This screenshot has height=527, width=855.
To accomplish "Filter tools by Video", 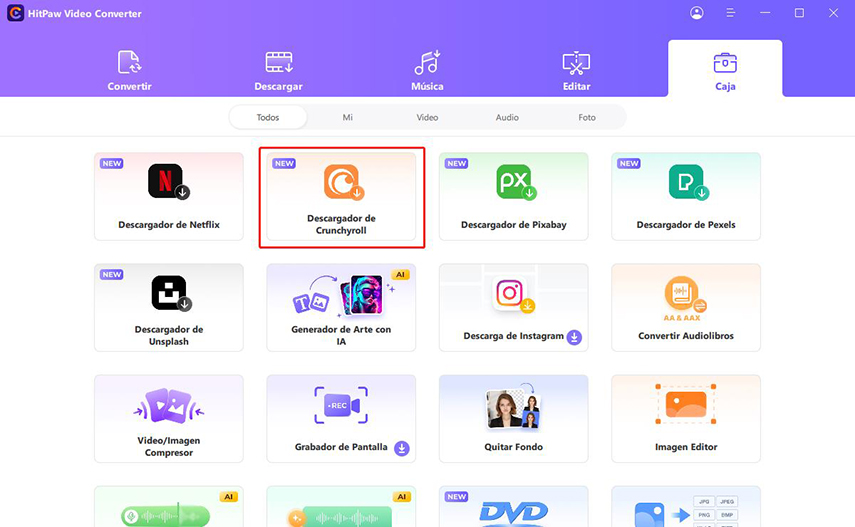I will pyautogui.click(x=427, y=117).
